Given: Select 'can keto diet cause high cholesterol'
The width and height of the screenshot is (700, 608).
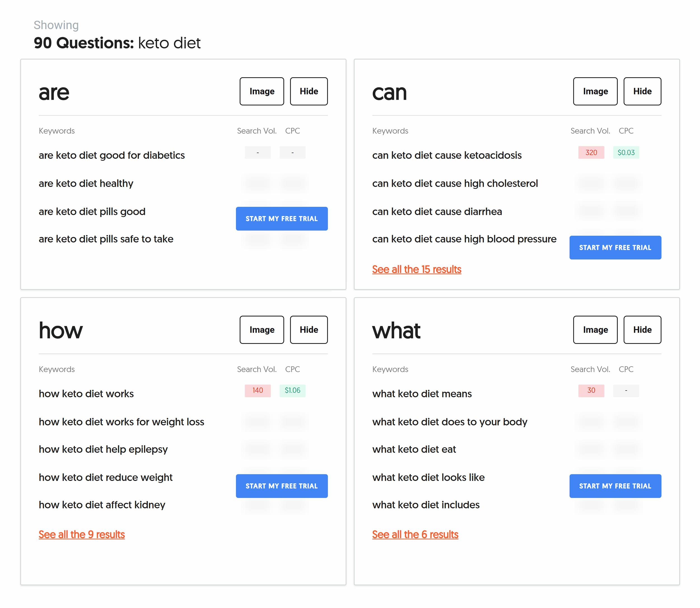Looking at the screenshot, I should [455, 183].
